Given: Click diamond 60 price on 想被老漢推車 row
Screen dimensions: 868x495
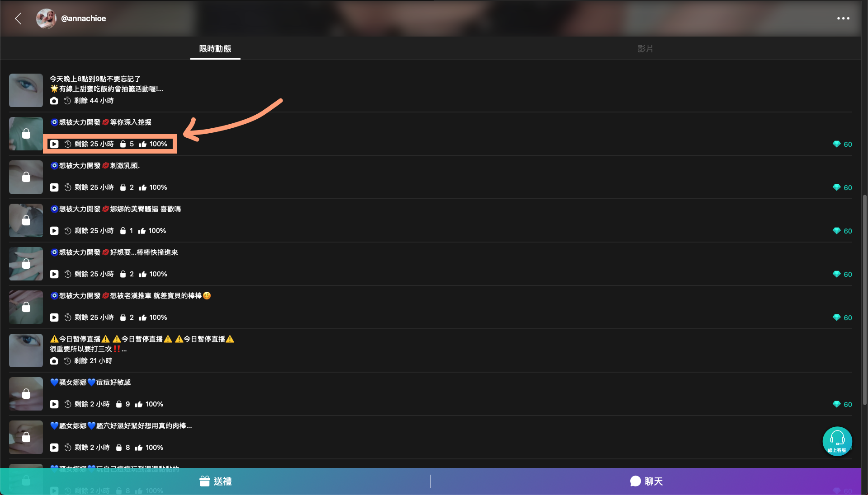Looking at the screenshot, I should (x=842, y=318).
